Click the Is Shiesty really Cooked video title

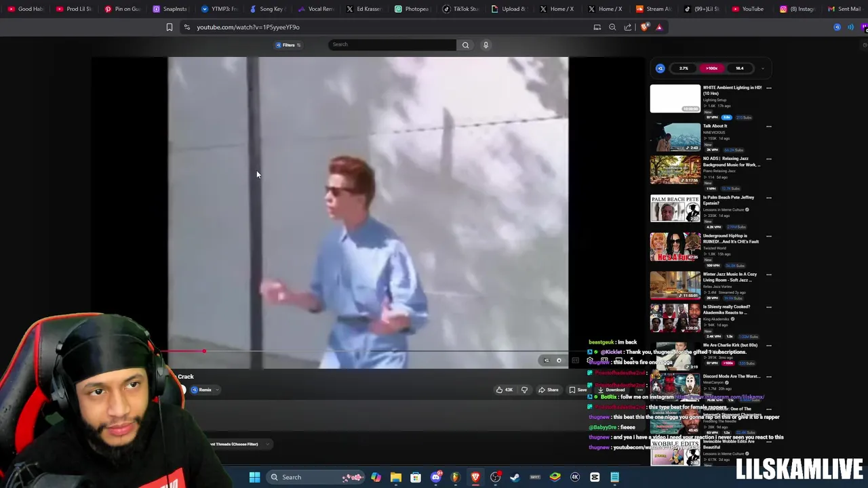726,310
